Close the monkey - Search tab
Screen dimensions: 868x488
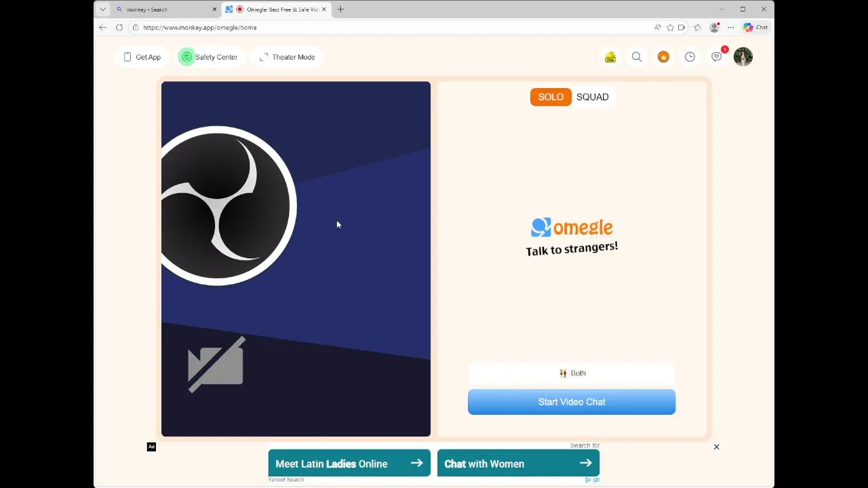coord(214,9)
